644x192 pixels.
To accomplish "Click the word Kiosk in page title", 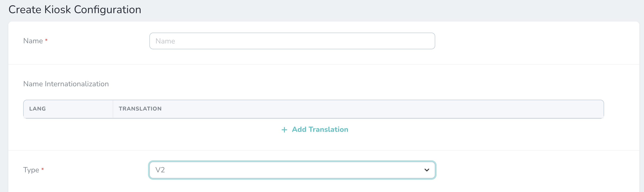I will click(58, 10).
